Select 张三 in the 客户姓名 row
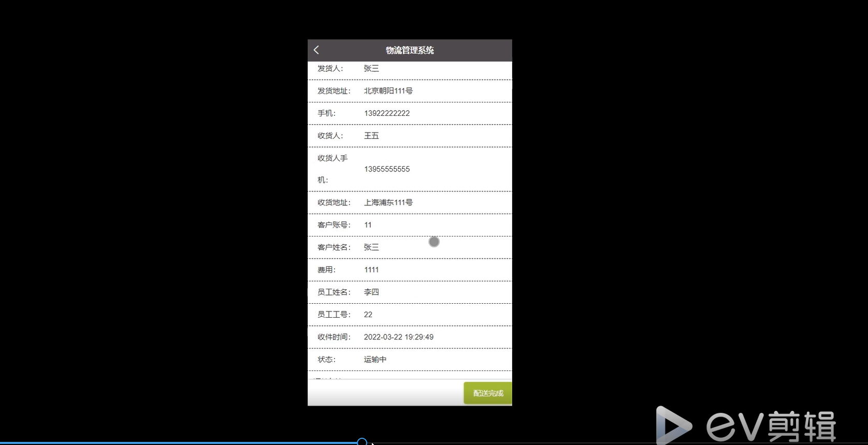Screen dimensions: 868x445 click(371, 247)
